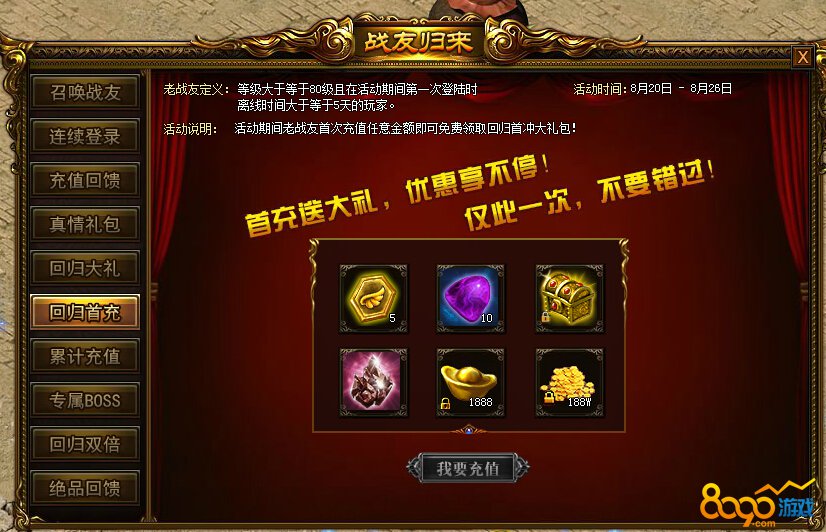Select the 绝品回馈 tab
Viewport: 826px width, 532px height.
click(85, 488)
